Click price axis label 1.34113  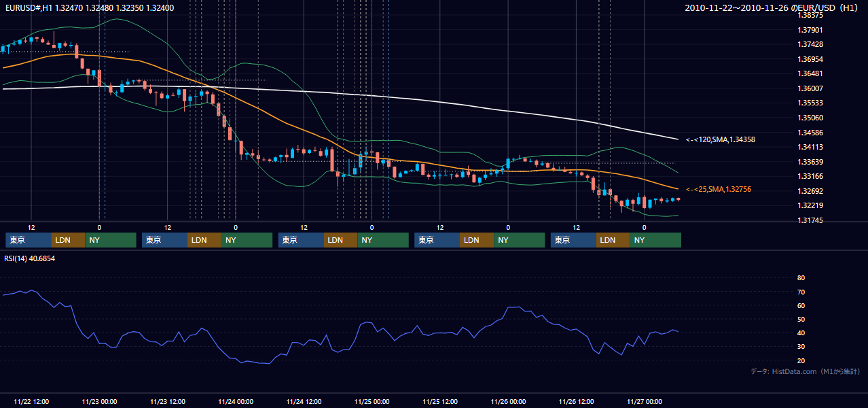[810, 147]
